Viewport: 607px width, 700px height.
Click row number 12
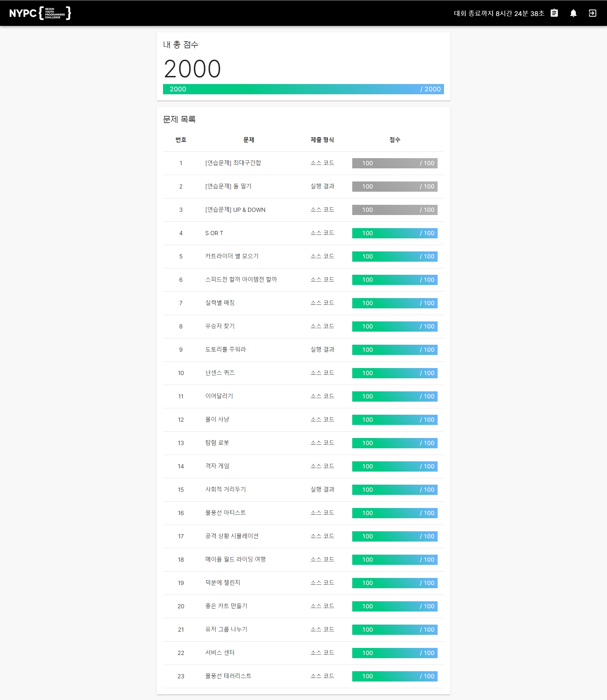pos(181,420)
